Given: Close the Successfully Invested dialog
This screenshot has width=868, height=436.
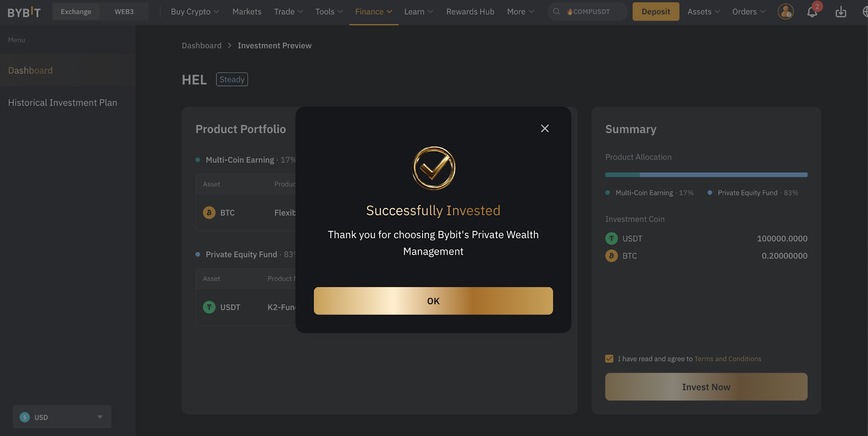Looking at the screenshot, I should click(545, 129).
